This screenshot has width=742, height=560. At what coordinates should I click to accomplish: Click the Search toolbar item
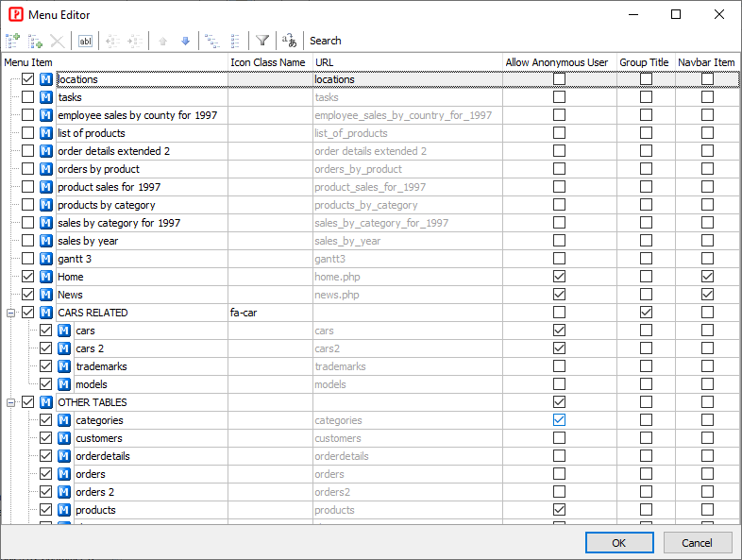[326, 41]
